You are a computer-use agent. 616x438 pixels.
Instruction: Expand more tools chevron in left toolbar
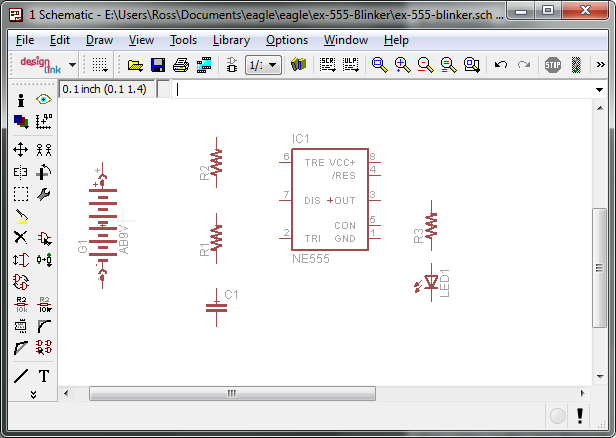coord(33,394)
